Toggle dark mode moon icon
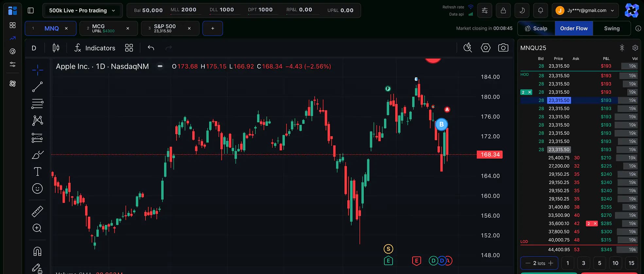This screenshot has width=644, height=274. click(522, 10)
